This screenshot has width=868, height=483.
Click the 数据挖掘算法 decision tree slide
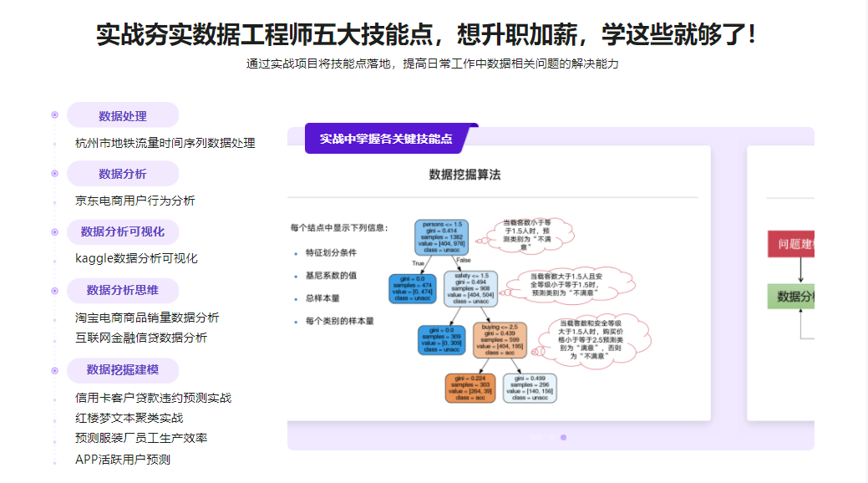(498, 284)
